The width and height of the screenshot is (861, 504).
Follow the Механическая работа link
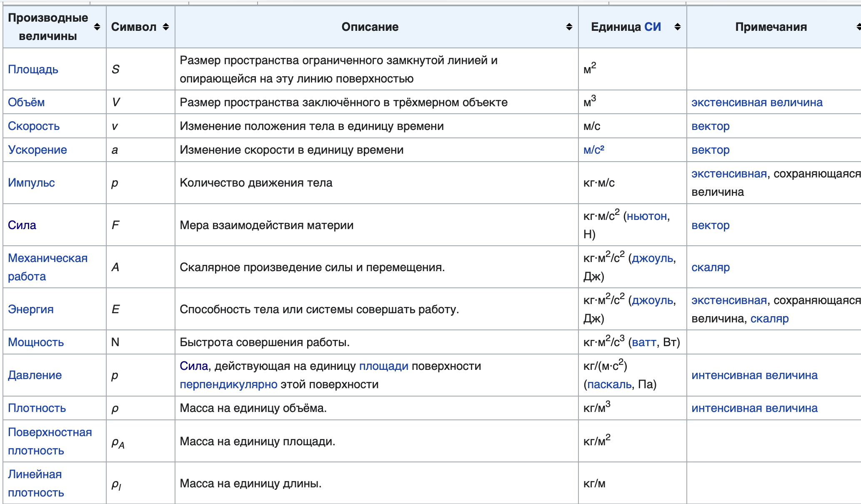pyautogui.click(x=48, y=267)
